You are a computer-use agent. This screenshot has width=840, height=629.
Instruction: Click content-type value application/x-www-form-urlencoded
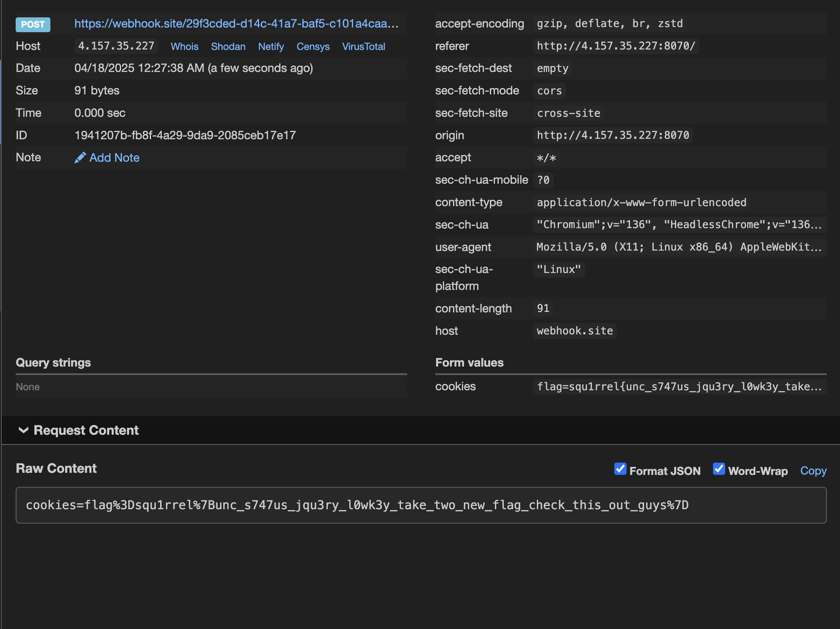pyautogui.click(x=641, y=202)
